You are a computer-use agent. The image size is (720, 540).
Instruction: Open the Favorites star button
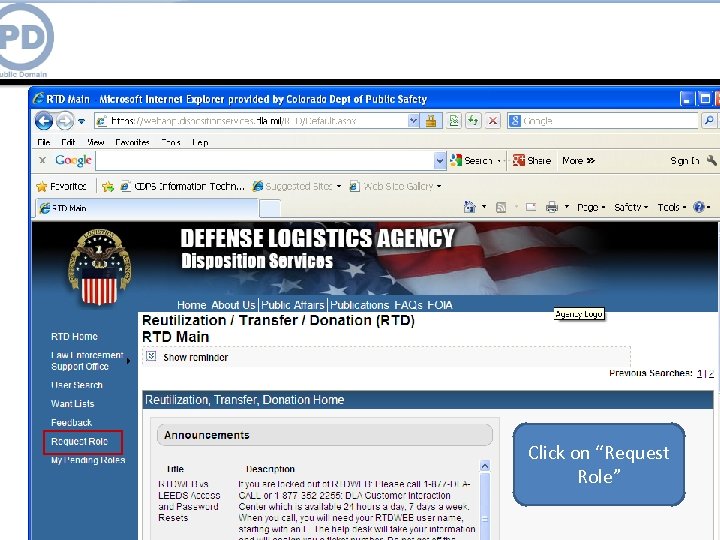61,186
